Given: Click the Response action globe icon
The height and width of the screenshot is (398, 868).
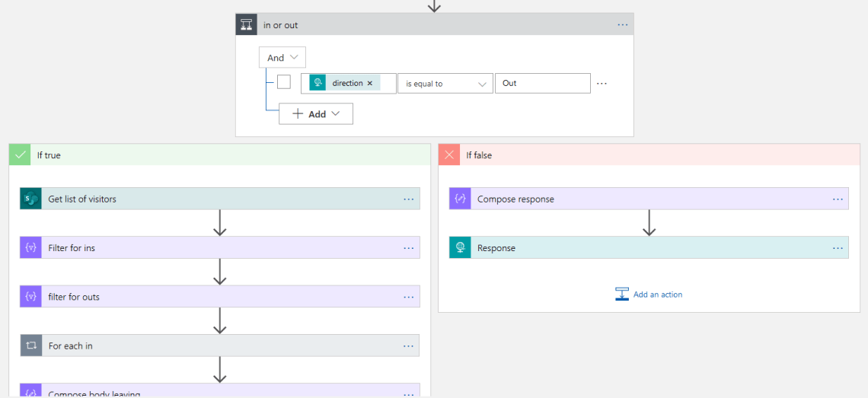Looking at the screenshot, I should 460,247.
